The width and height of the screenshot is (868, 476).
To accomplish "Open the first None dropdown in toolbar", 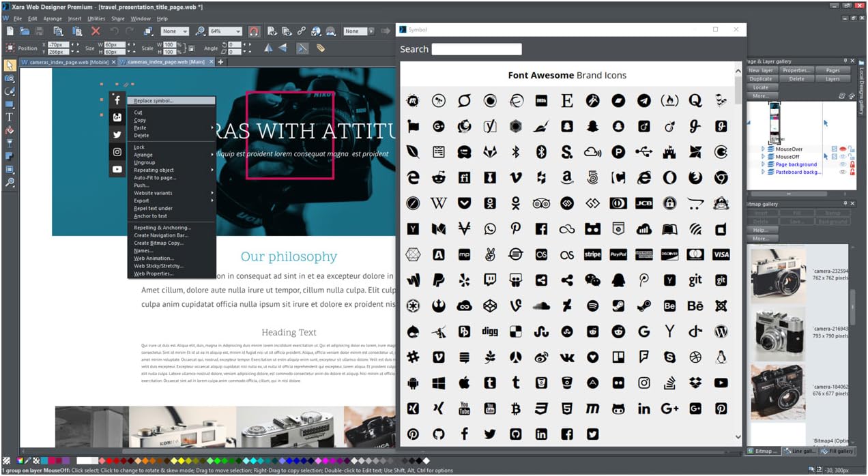I will point(175,31).
